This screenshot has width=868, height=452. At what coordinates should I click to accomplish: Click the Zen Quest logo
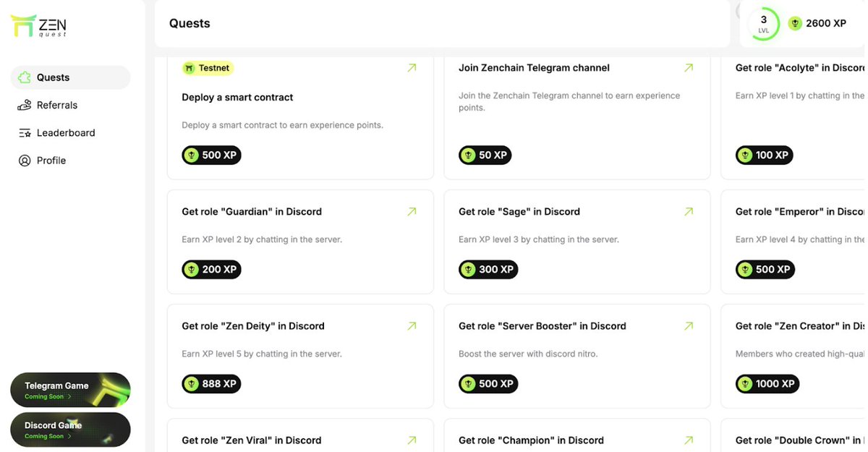coord(38,27)
